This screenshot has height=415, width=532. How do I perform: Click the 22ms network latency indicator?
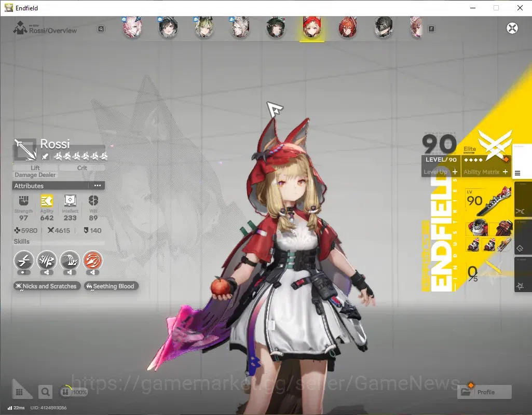16,408
